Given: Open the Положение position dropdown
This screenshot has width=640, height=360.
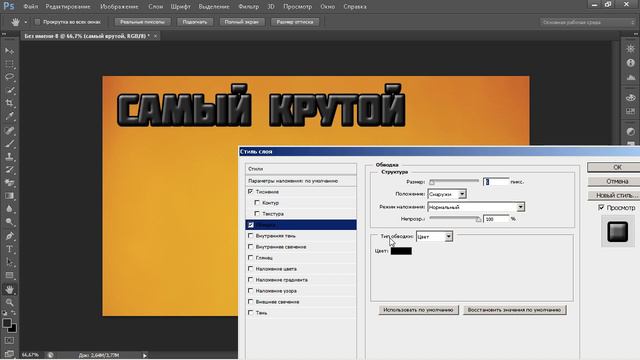Looking at the screenshot, I should [x=447, y=194].
